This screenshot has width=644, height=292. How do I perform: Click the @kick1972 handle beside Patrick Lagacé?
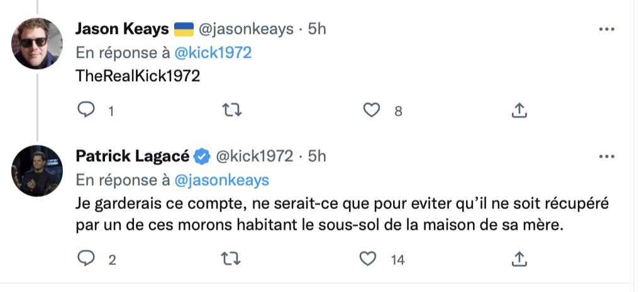point(255,156)
